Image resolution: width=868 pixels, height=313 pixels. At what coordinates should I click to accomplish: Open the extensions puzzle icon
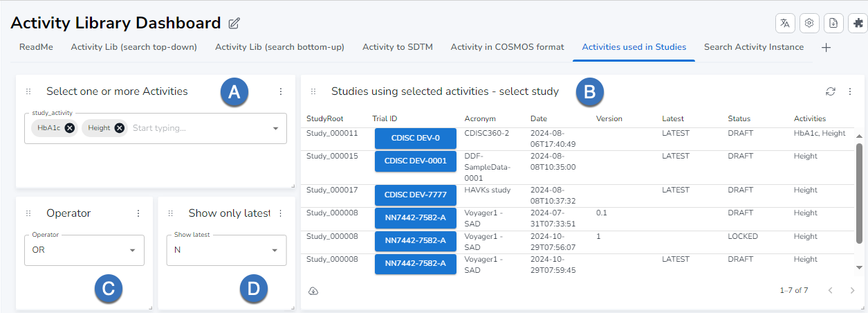(x=858, y=23)
